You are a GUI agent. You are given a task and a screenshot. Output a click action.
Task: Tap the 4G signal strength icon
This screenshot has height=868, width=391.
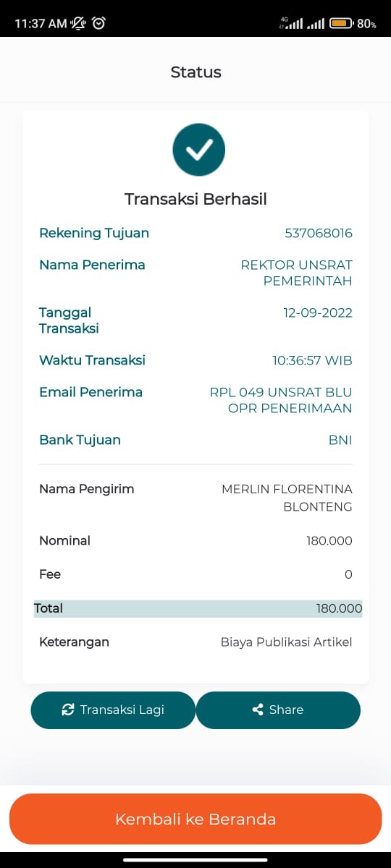pyautogui.click(x=290, y=23)
